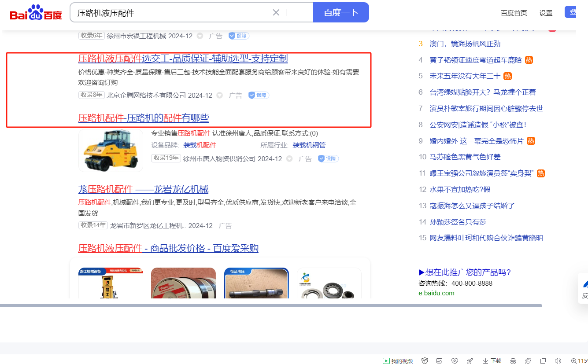Click the heartbeat health-check icon
This screenshot has width=588, height=364.
[x=454, y=361]
